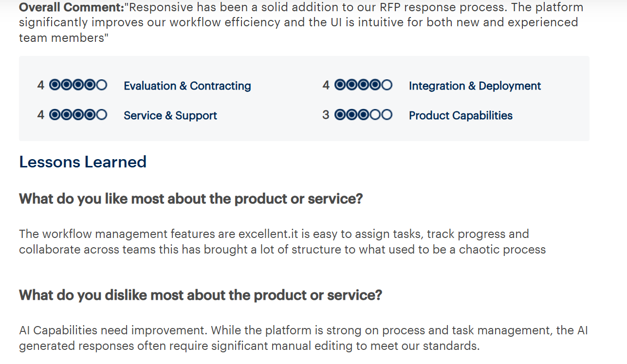
Task: Click the "What do you dislike most" question heading
Action: [201, 295]
